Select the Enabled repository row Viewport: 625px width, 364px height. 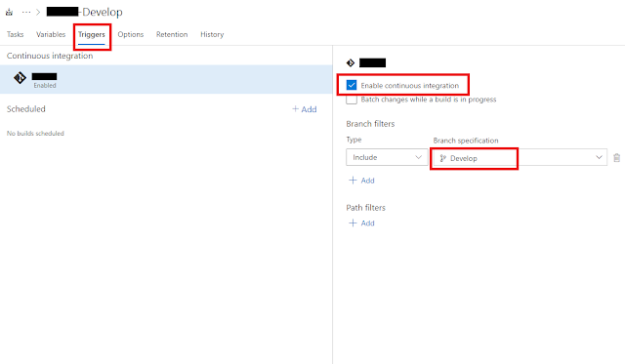point(166,79)
